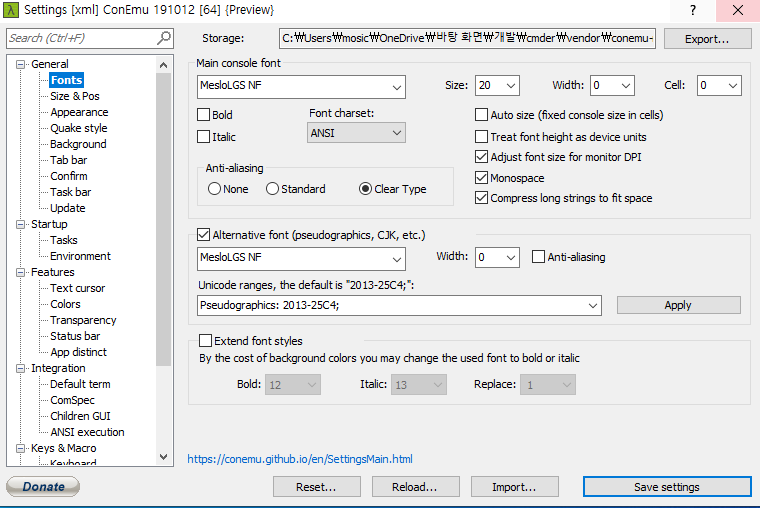Select the Fonts settings page
This screenshot has height=508, width=760.
coord(66,80)
